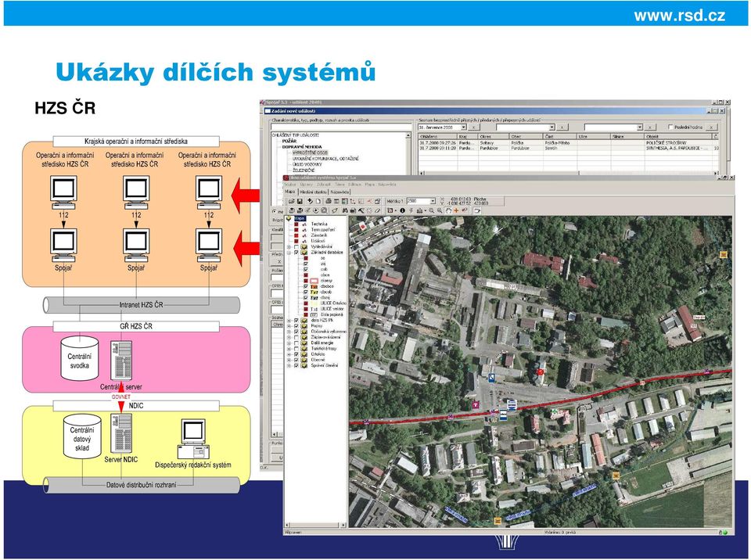Switch to the Mapa tab
The width and height of the screenshot is (751, 560).
(290, 192)
